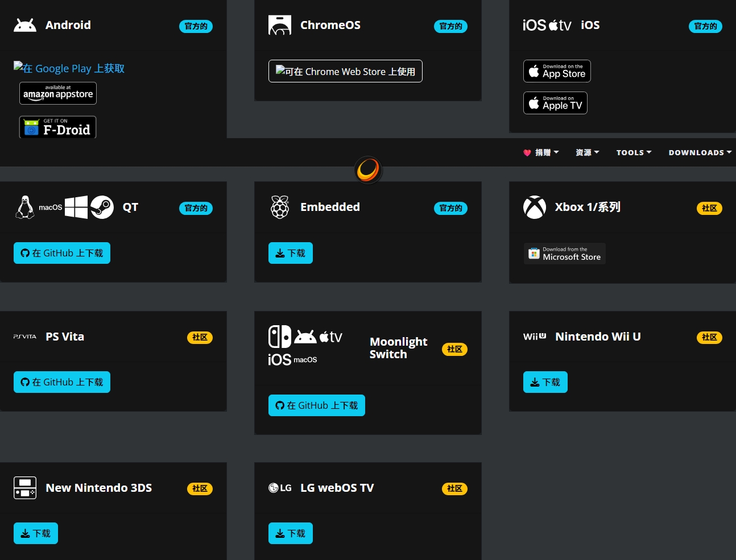Click the Xbox logo icon
This screenshot has width=736, height=560.
[x=534, y=208]
